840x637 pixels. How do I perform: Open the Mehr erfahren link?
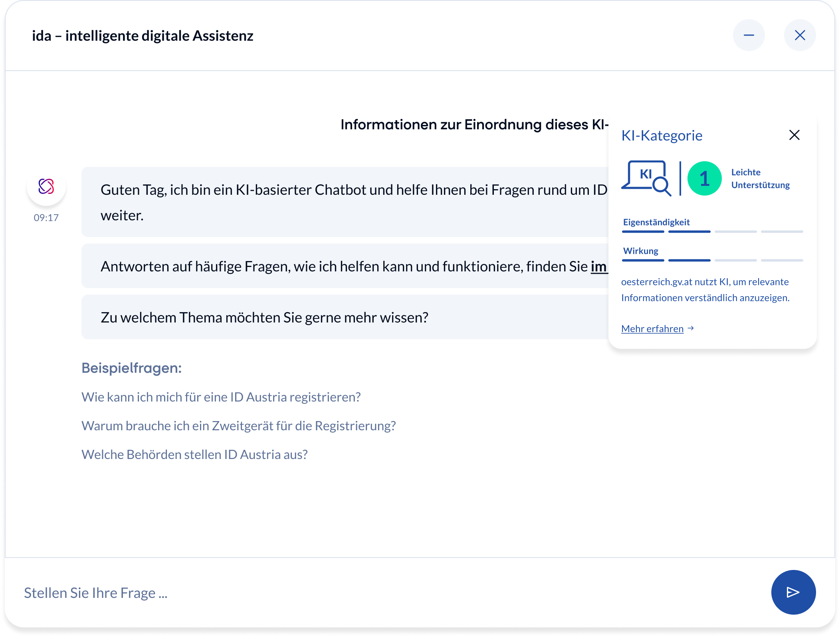point(658,328)
